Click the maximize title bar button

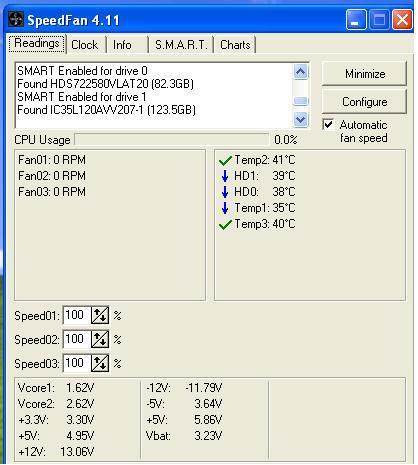coord(379,20)
